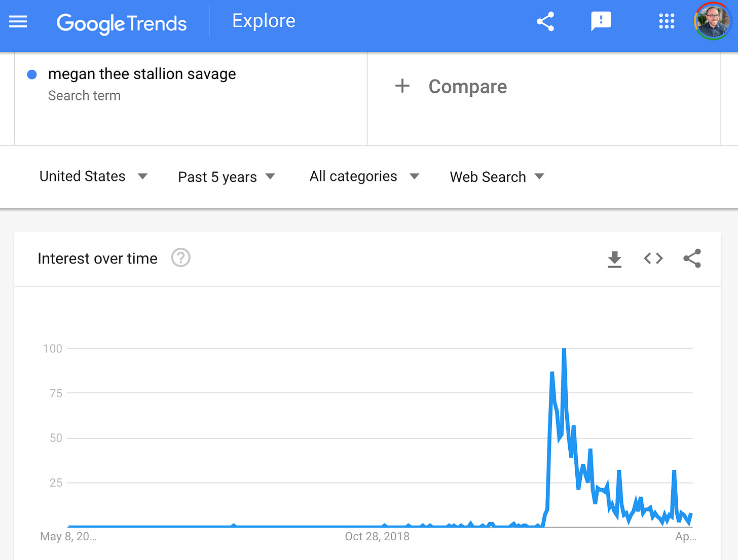Open the hamburger main menu

click(18, 21)
